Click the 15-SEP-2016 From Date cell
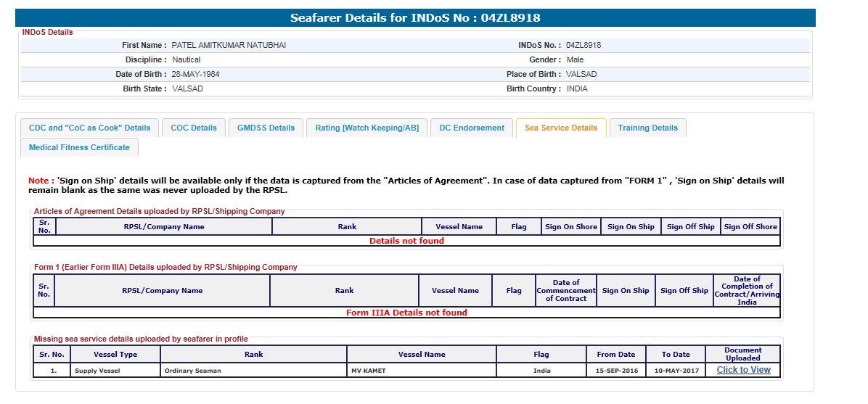The height and width of the screenshot is (404, 868). [x=615, y=371]
